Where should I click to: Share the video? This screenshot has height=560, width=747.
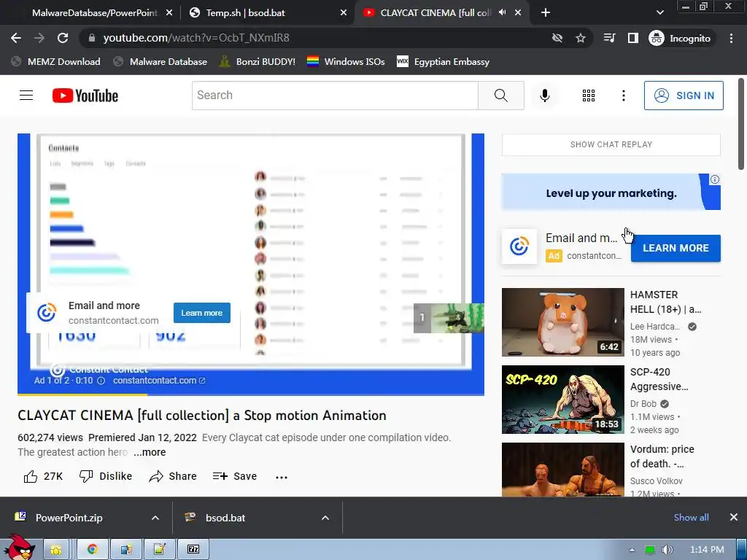[x=172, y=476]
